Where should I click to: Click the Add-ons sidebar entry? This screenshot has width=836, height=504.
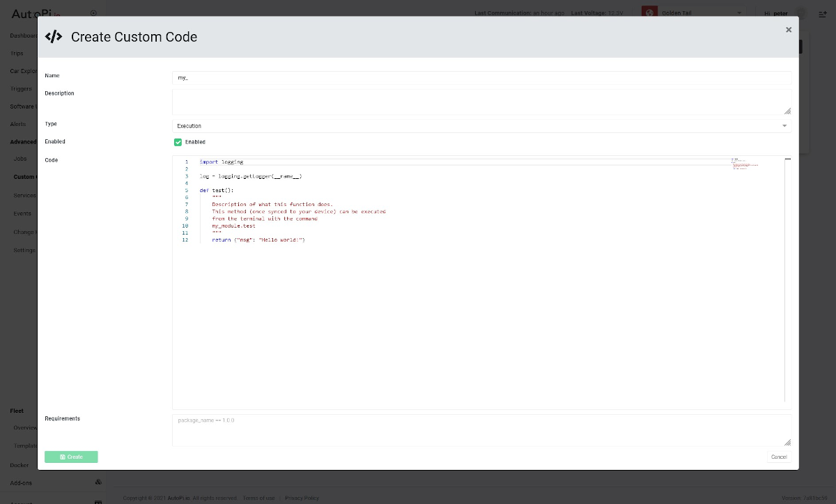pyautogui.click(x=21, y=482)
